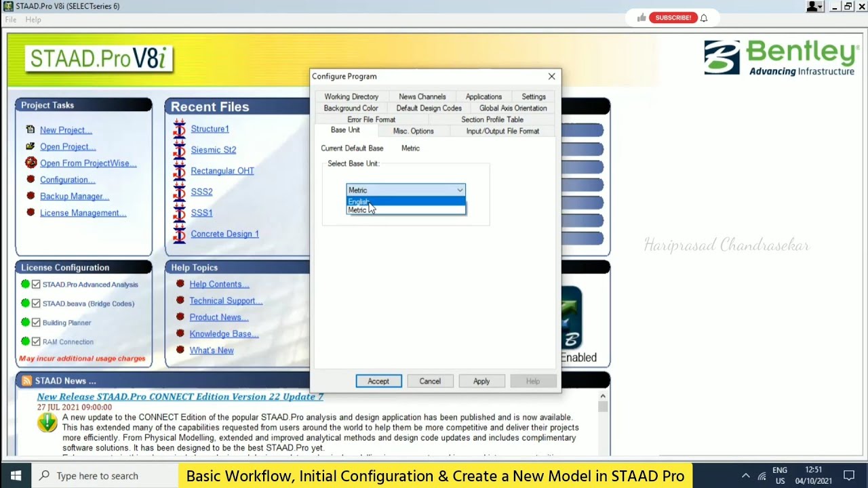Open the Open Project link
The image size is (868, 488).
click(x=68, y=146)
